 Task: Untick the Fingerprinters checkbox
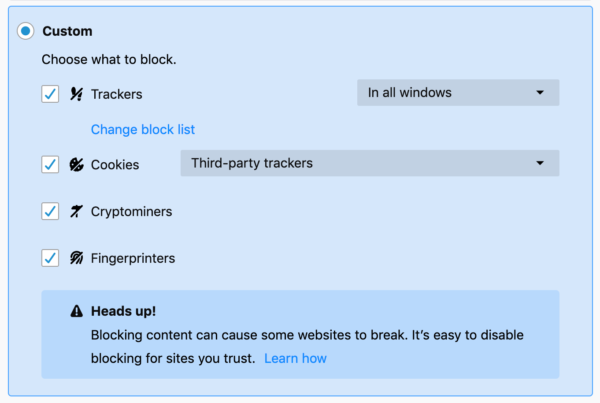pos(50,258)
